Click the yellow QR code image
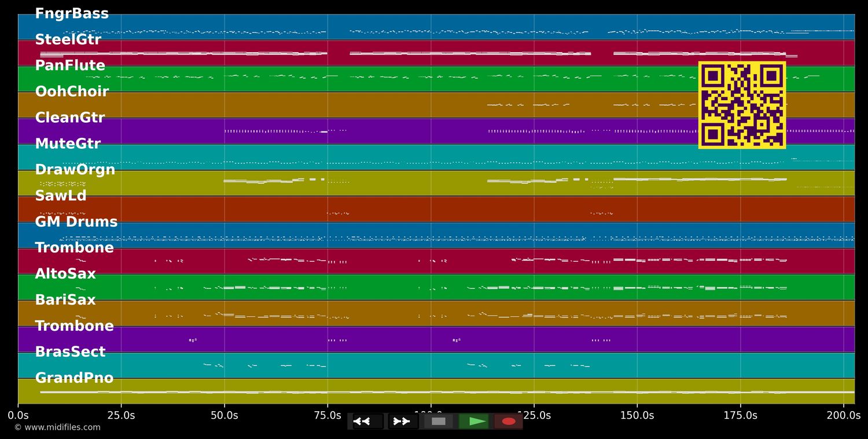 point(742,105)
